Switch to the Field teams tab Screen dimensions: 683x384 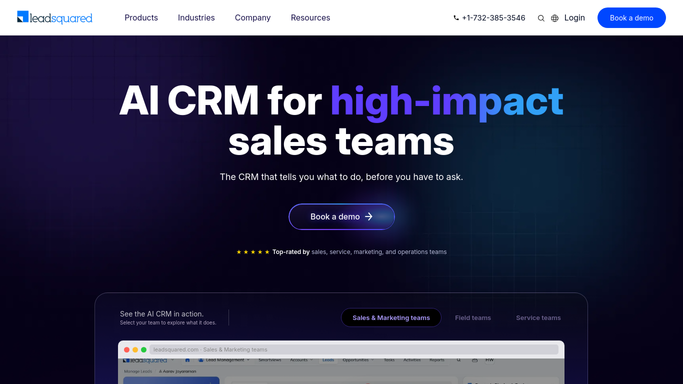(473, 318)
